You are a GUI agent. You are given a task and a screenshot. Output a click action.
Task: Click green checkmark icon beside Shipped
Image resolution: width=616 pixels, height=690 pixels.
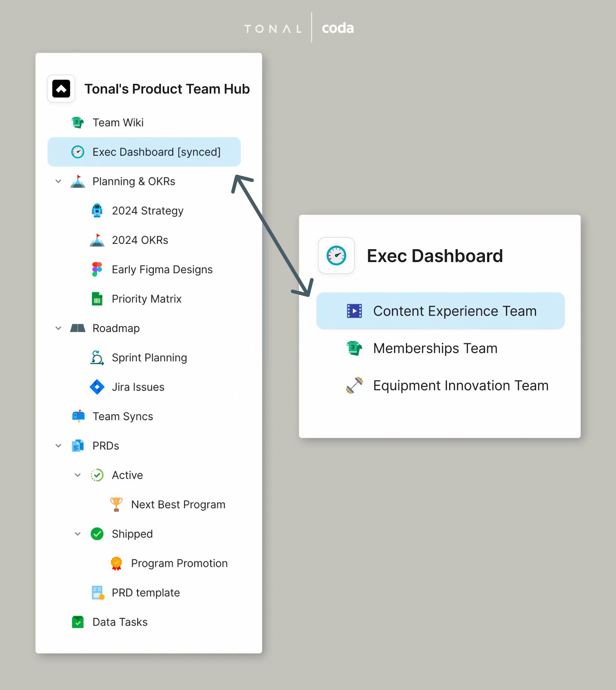click(x=97, y=533)
